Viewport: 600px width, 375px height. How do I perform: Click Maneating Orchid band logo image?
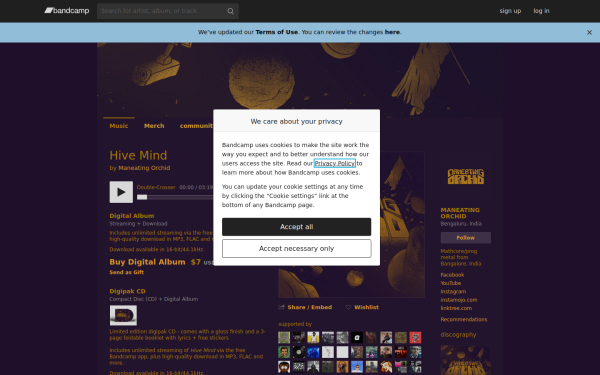[466, 176]
